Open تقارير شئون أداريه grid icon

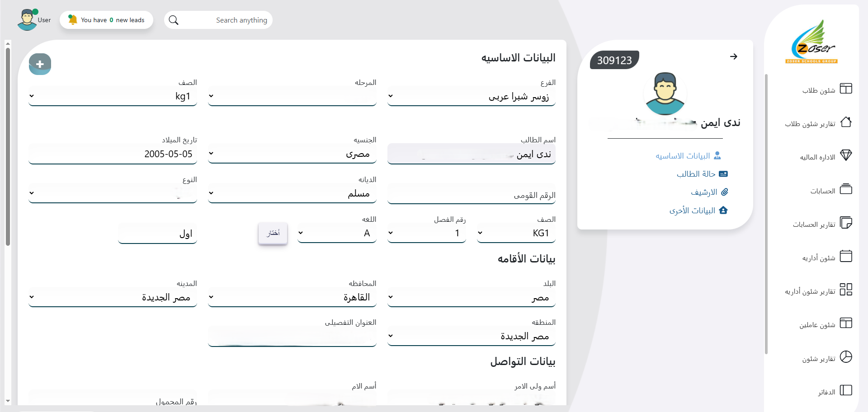point(845,290)
